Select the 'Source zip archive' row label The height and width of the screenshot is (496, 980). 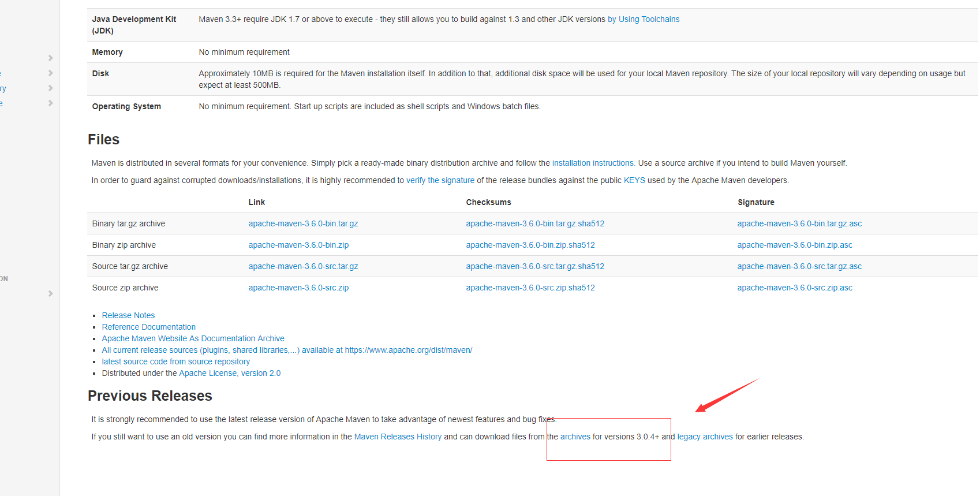tap(125, 288)
